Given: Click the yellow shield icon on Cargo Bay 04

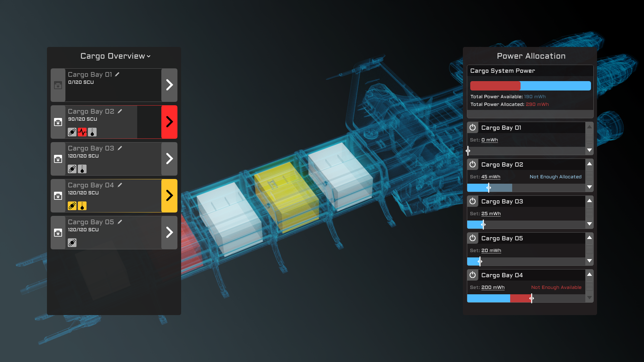Looking at the screenshot, I should coord(72,206).
